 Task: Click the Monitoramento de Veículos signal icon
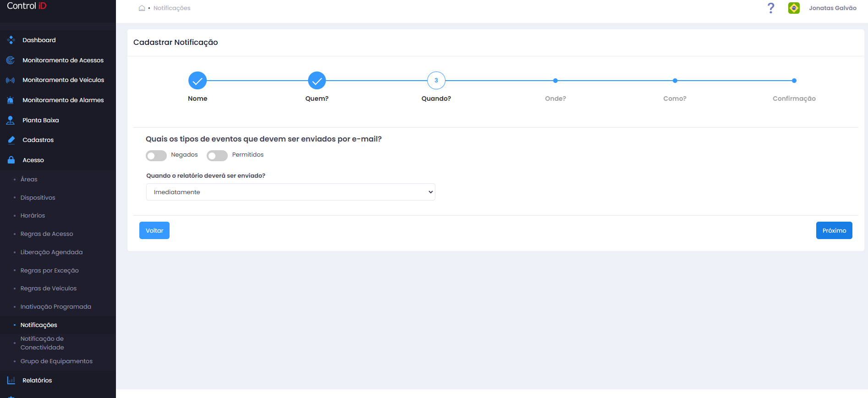point(11,80)
